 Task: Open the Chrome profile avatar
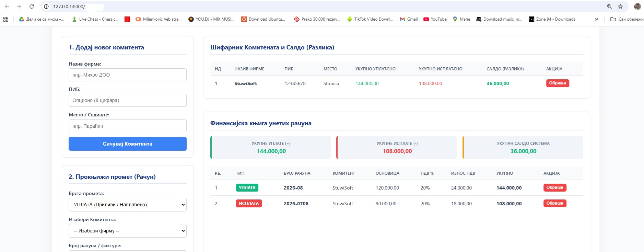coord(637,7)
